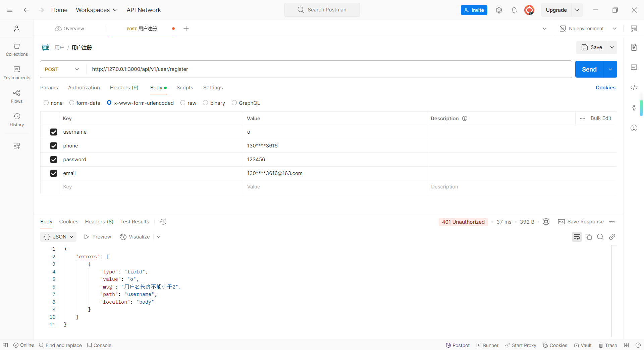Click the response panel vertical scrollbar
644x350 pixels.
tap(611, 291)
